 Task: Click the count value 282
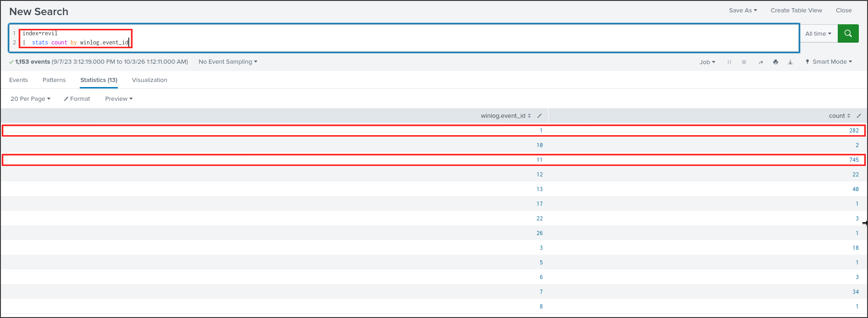pyautogui.click(x=854, y=131)
